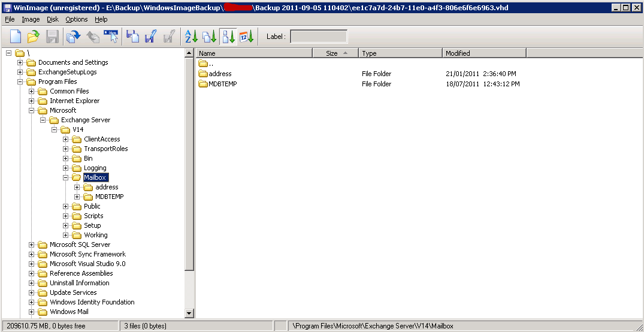Click the New image toolbar icon
Viewport: 644px width, 332px height.
click(15, 37)
